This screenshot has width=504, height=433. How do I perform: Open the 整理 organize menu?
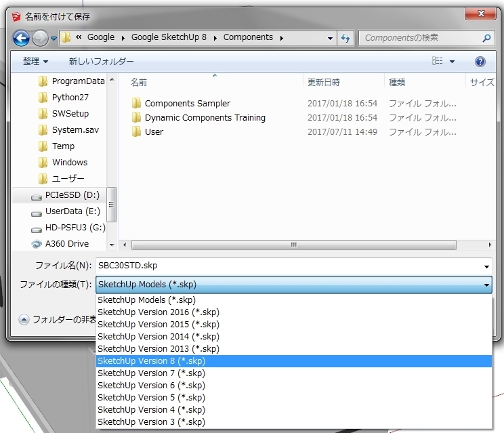[35, 62]
